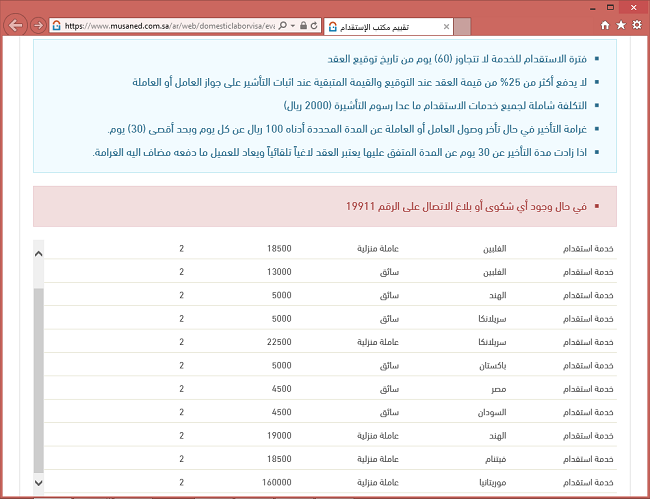Screen dimensions: 650x499
Task: Select باكستان country cell
Action: (x=493, y=366)
